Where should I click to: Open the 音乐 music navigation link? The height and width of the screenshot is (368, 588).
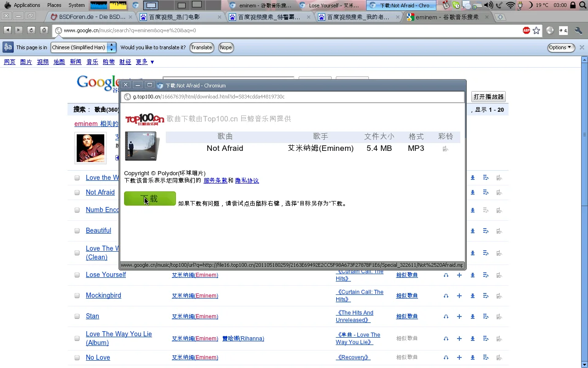click(x=92, y=62)
